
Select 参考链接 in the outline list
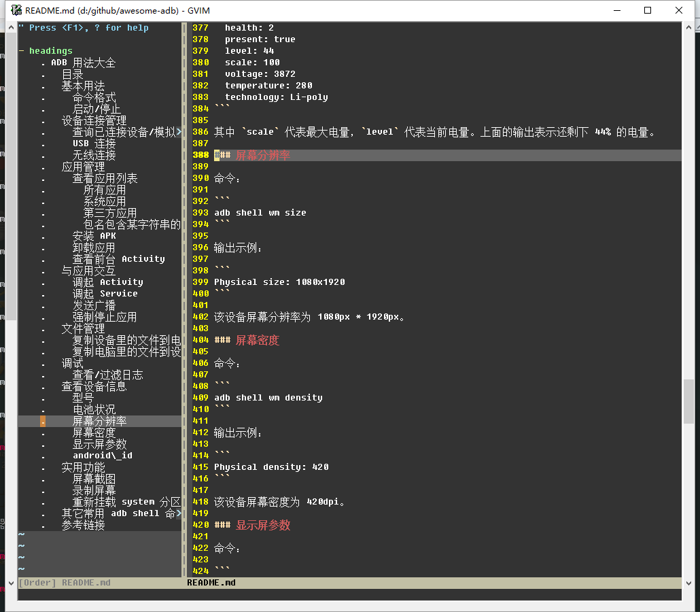point(83,525)
